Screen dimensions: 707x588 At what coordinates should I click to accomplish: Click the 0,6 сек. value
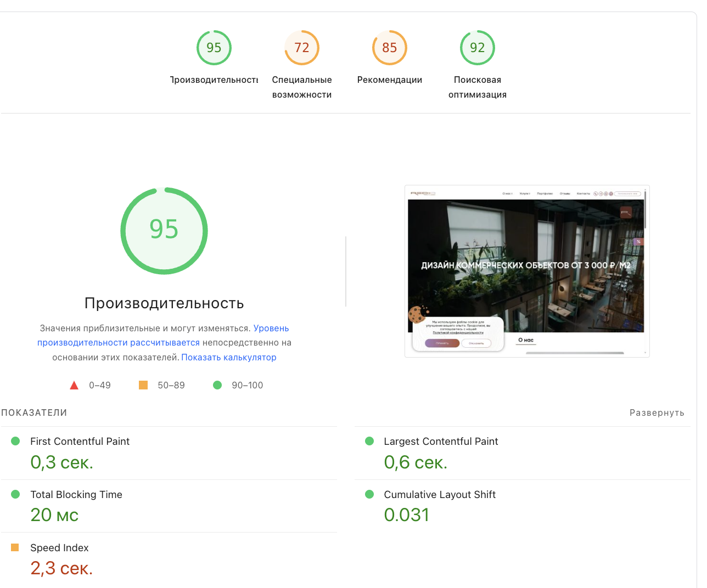click(x=416, y=462)
